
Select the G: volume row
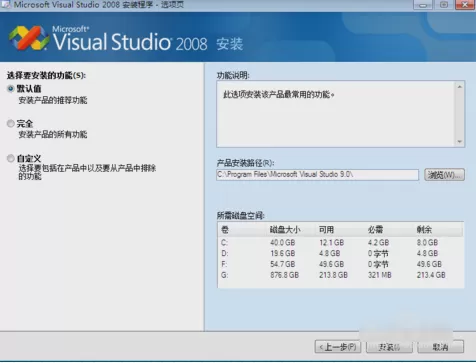point(341,275)
